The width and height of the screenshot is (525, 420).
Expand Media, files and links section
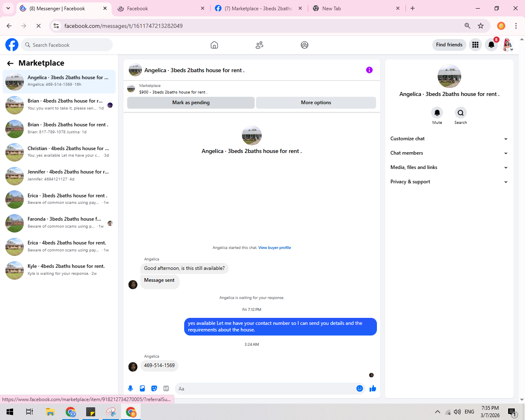click(x=449, y=167)
